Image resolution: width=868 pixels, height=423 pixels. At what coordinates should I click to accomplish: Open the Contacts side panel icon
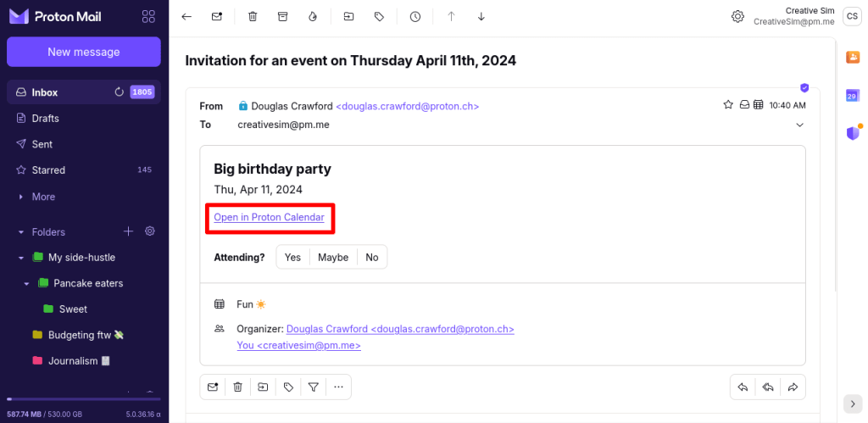(x=852, y=57)
